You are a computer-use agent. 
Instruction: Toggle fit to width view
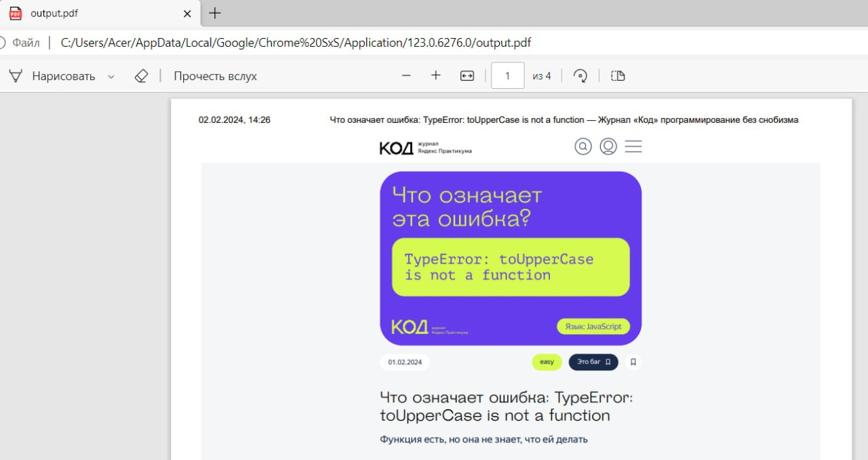pyautogui.click(x=467, y=76)
